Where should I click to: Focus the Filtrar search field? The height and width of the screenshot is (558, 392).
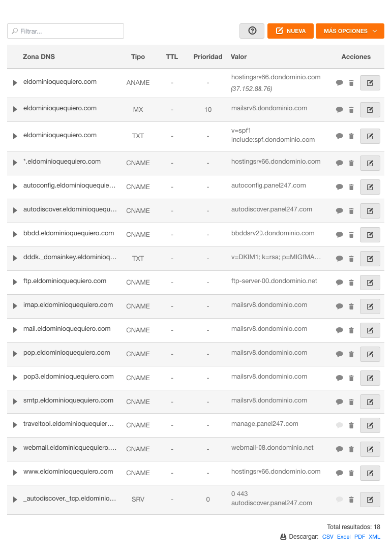click(x=66, y=31)
